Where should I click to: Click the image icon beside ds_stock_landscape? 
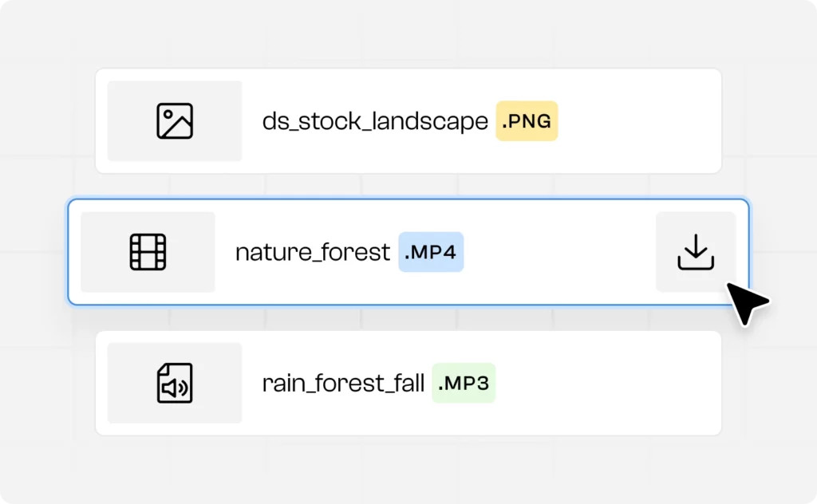tap(175, 121)
